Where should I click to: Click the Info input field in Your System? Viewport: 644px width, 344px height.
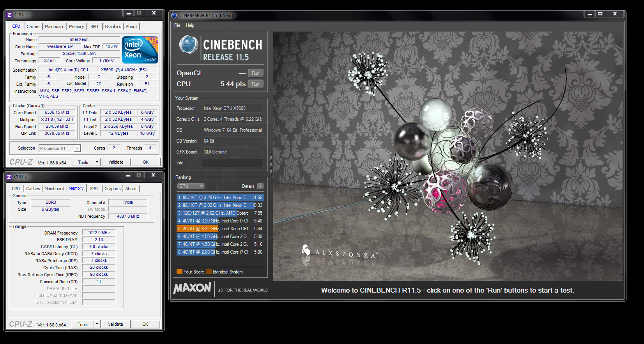coord(233,163)
